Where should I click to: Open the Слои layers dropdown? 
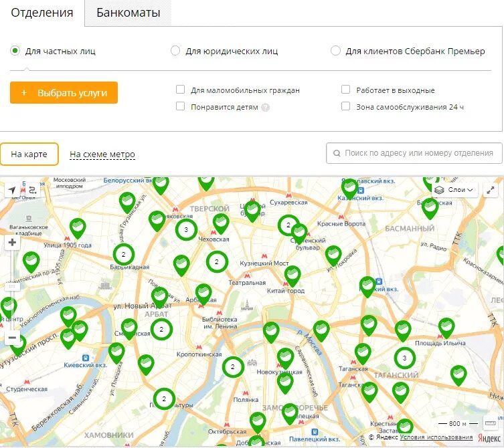point(454,190)
